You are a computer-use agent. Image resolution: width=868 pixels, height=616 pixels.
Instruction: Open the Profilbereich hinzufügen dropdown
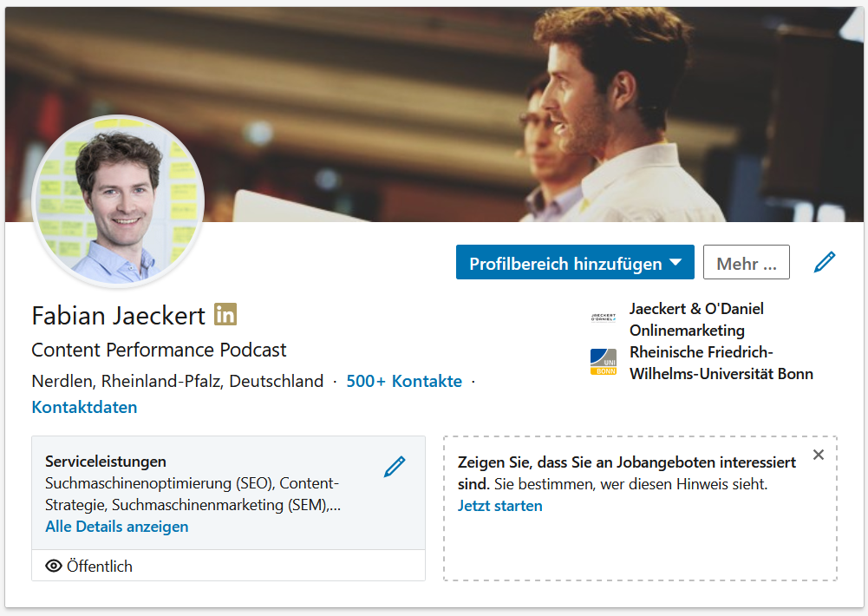click(575, 262)
